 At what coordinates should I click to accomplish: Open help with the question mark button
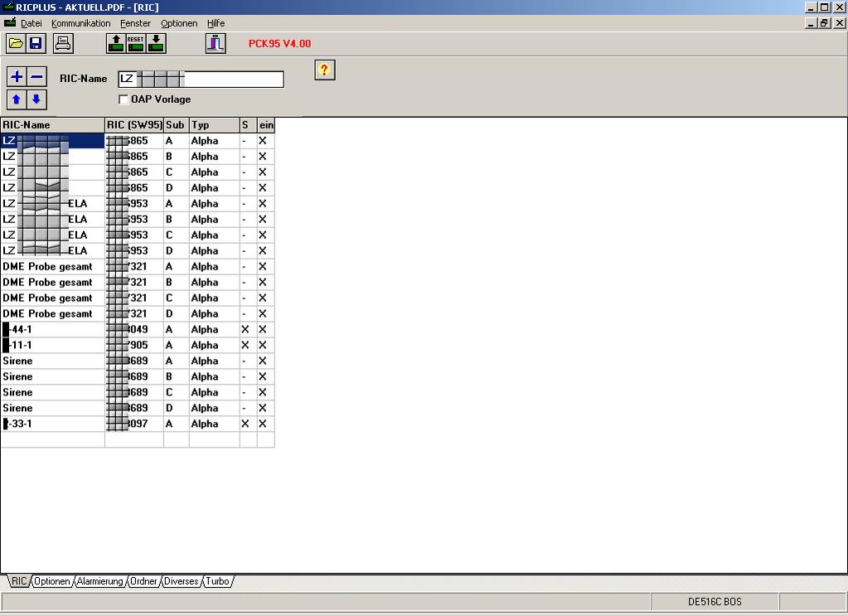coord(324,70)
